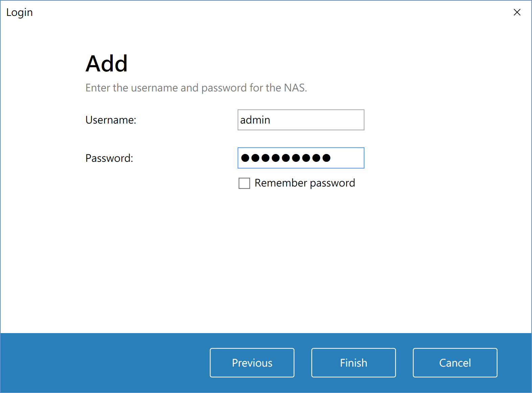Viewport: 532px width, 393px height.
Task: Click the large "Add" heading
Action: coord(107,64)
